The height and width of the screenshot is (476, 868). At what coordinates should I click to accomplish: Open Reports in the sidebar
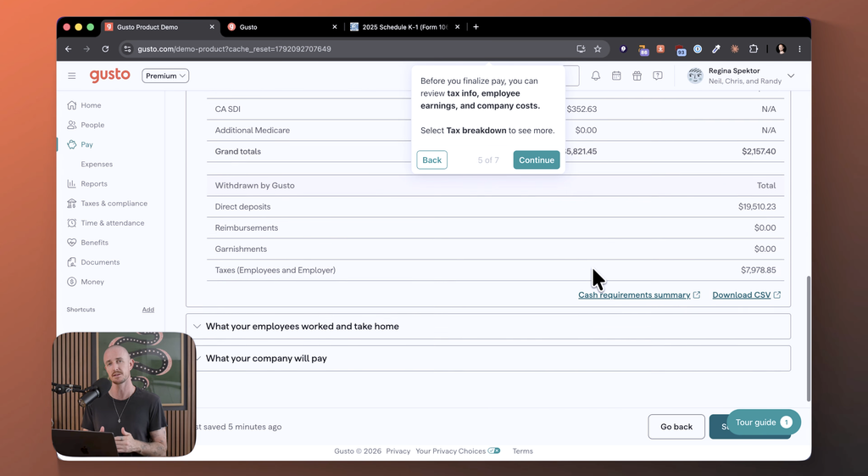coord(94,184)
